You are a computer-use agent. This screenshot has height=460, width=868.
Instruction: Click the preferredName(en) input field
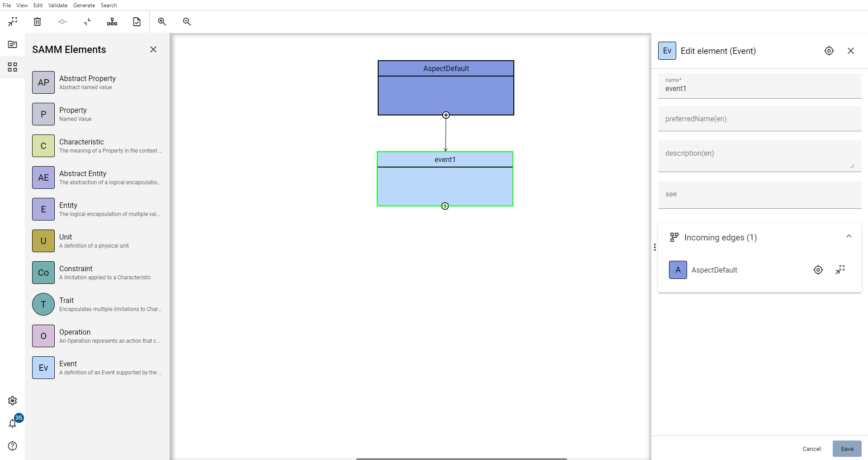[x=759, y=119]
